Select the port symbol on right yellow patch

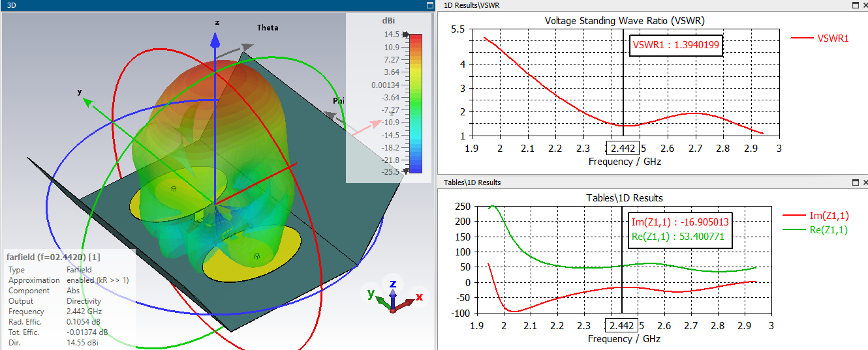click(257, 256)
